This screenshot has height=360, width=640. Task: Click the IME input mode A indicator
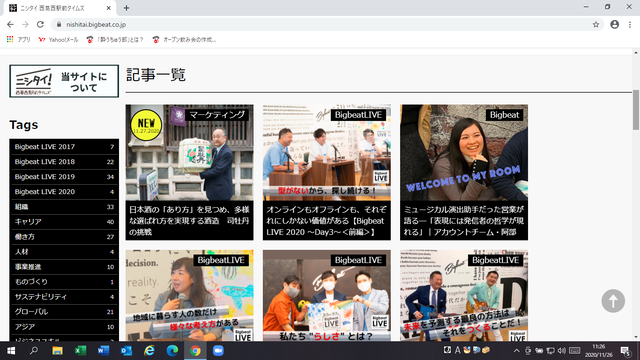[x=458, y=350]
